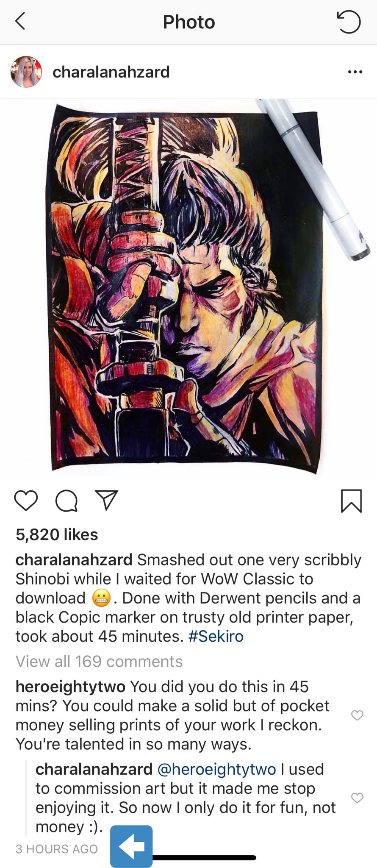View 5,820 likes list
Screen dimensions: 377x868
57,534
